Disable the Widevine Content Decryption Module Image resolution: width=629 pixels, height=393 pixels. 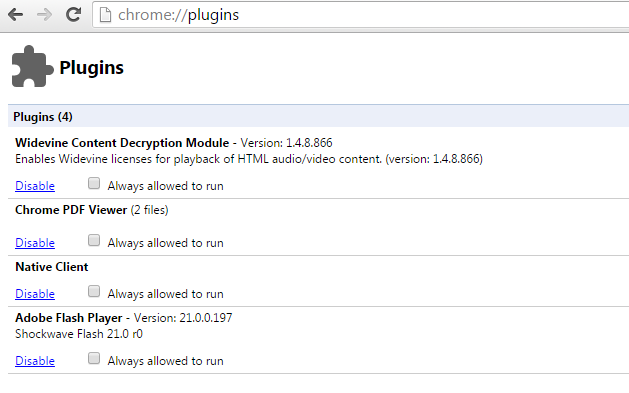pyautogui.click(x=35, y=186)
